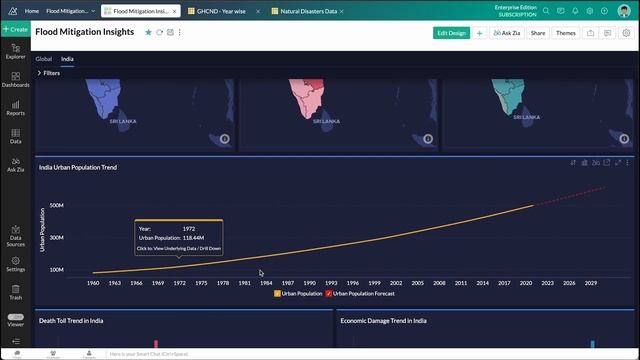Open the Themes button
640x360 pixels.
pos(565,33)
